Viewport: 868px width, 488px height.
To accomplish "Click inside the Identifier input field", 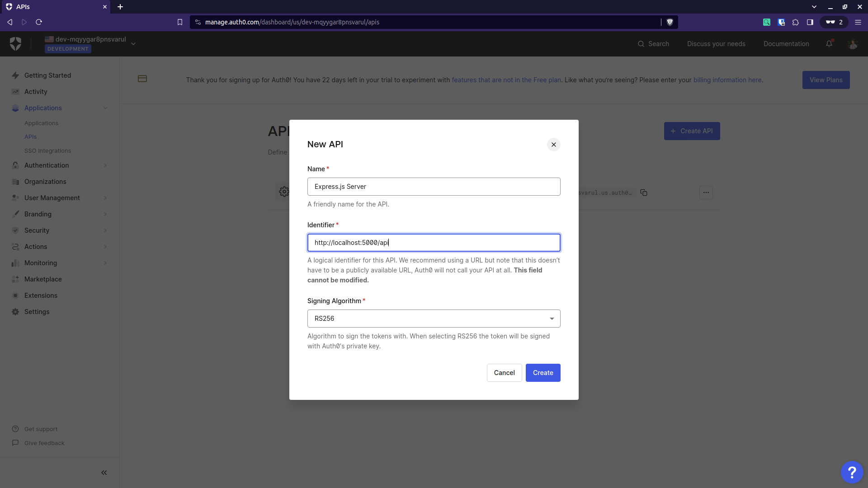I will pyautogui.click(x=434, y=243).
